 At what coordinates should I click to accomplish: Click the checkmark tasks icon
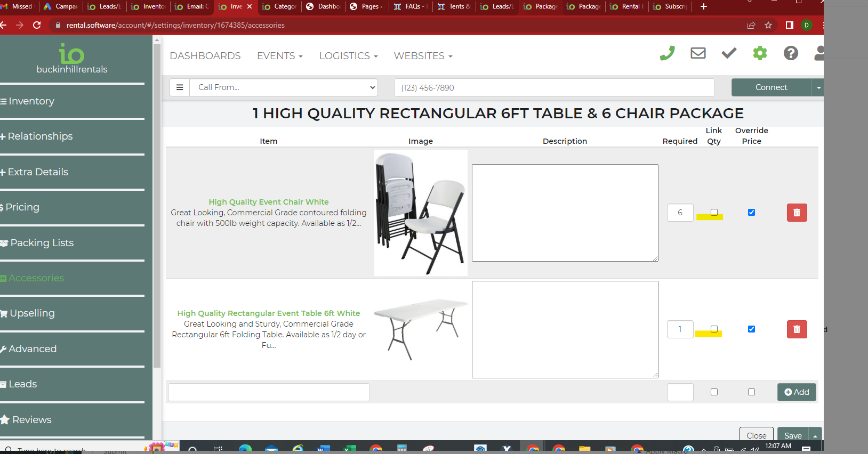(x=729, y=53)
